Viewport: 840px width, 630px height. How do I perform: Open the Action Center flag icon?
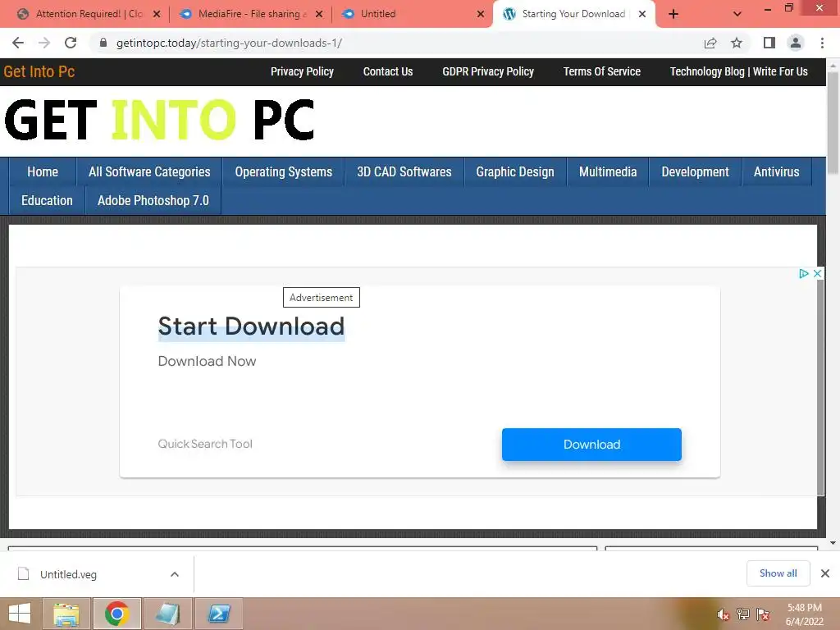point(763,614)
